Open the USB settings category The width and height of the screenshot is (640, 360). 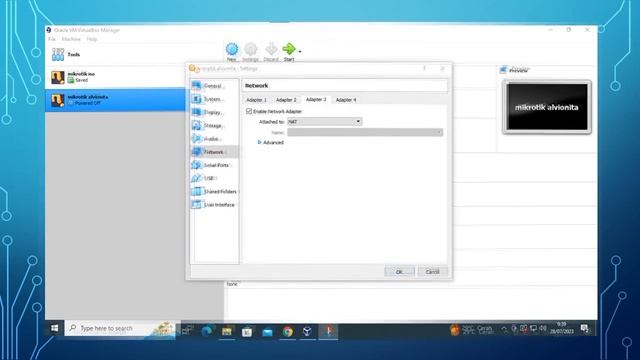point(214,178)
